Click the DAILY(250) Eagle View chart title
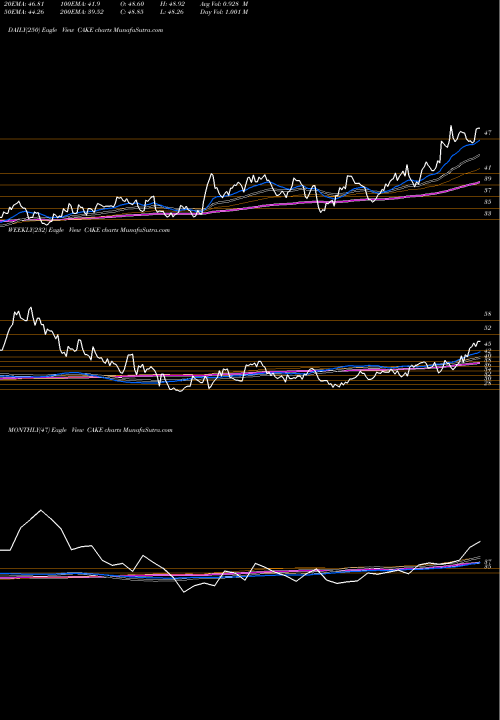This screenshot has height=720, width=500. click(x=85, y=30)
